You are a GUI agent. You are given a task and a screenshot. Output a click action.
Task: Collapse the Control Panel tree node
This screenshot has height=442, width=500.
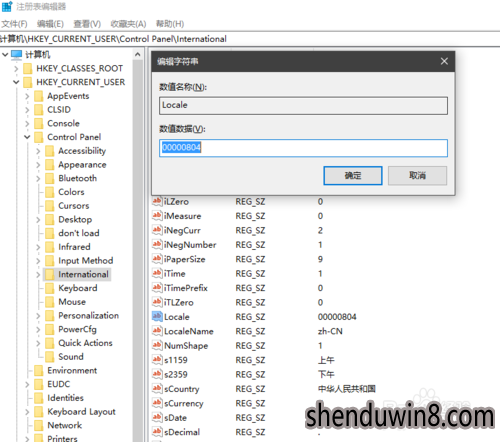[27, 137]
